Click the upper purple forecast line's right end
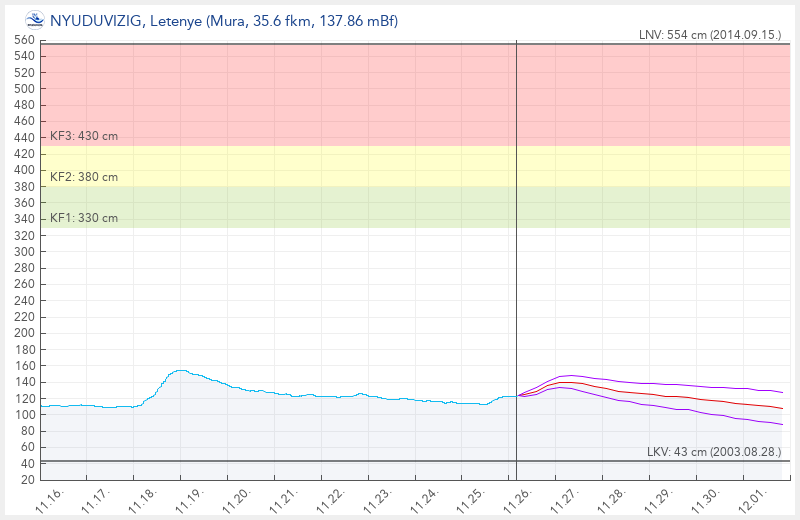Image resolution: width=800 pixels, height=520 pixels. point(782,393)
